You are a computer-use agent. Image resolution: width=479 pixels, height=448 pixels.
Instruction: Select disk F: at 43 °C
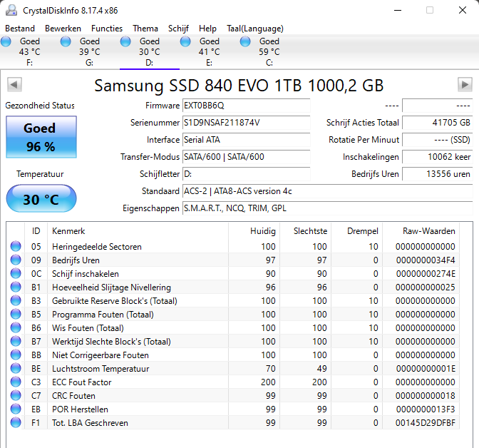point(30,51)
